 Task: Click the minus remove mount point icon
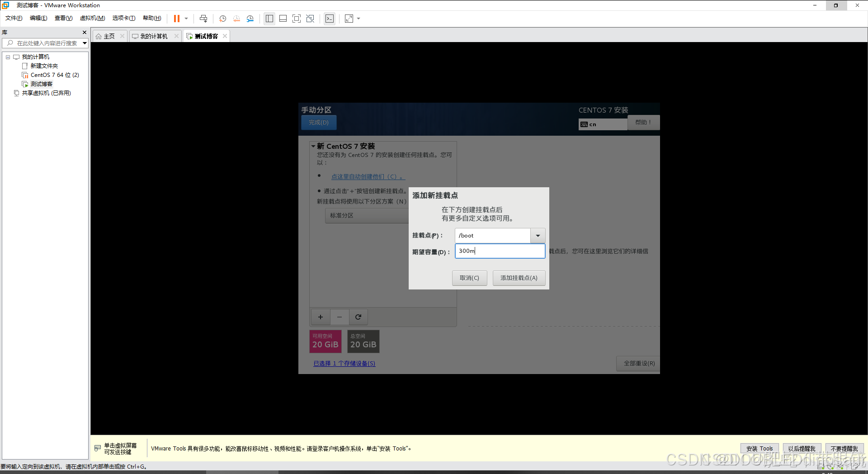pos(340,317)
